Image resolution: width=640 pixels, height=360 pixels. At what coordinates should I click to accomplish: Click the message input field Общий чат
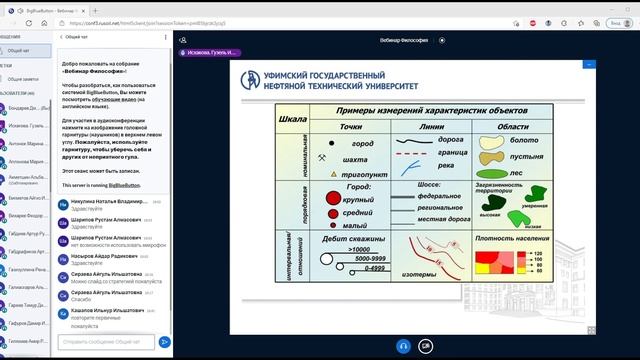tap(106, 342)
